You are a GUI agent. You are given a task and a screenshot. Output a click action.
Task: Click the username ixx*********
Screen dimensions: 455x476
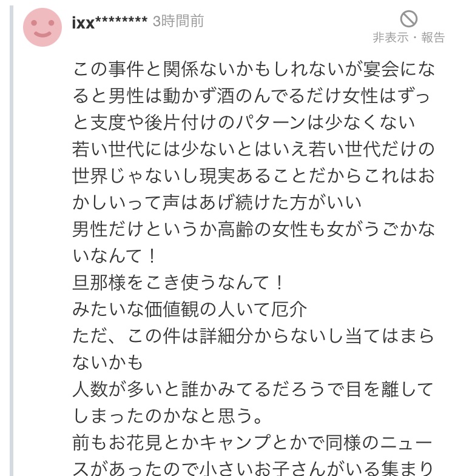pyautogui.click(x=109, y=22)
